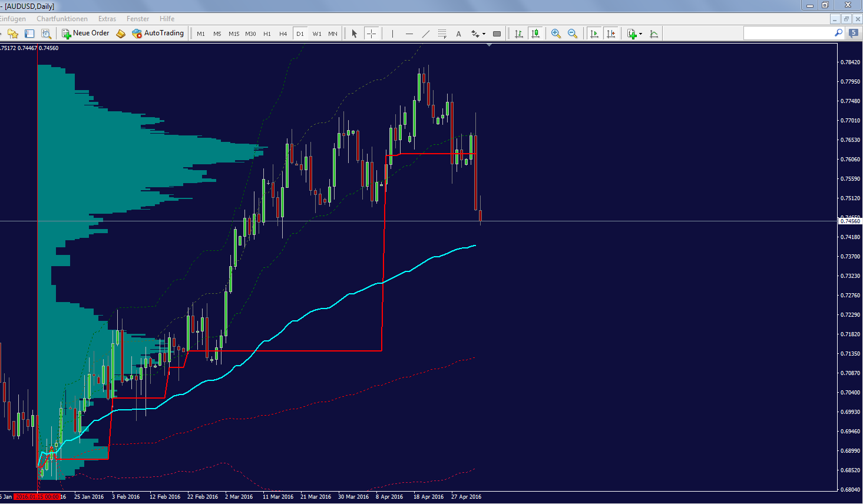Open the Fenster menu
This screenshot has height=504, width=863.
[x=138, y=19]
